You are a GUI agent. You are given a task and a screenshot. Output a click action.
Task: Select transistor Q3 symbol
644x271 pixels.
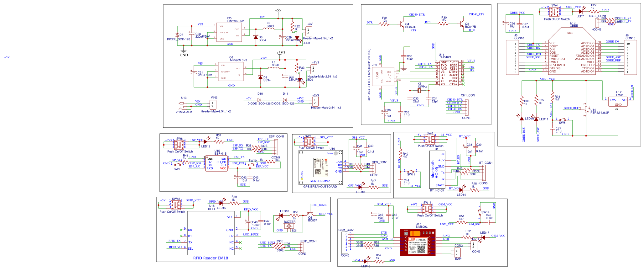coord(462,24)
